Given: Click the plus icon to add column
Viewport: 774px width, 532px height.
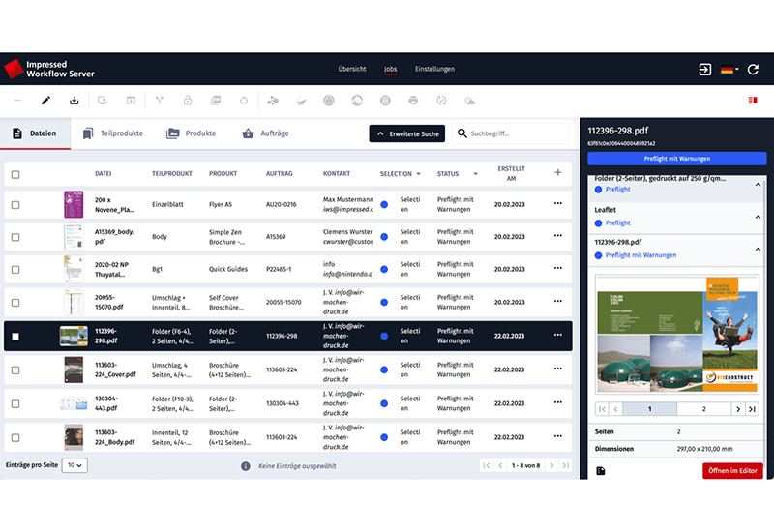Looking at the screenshot, I should 557,173.
